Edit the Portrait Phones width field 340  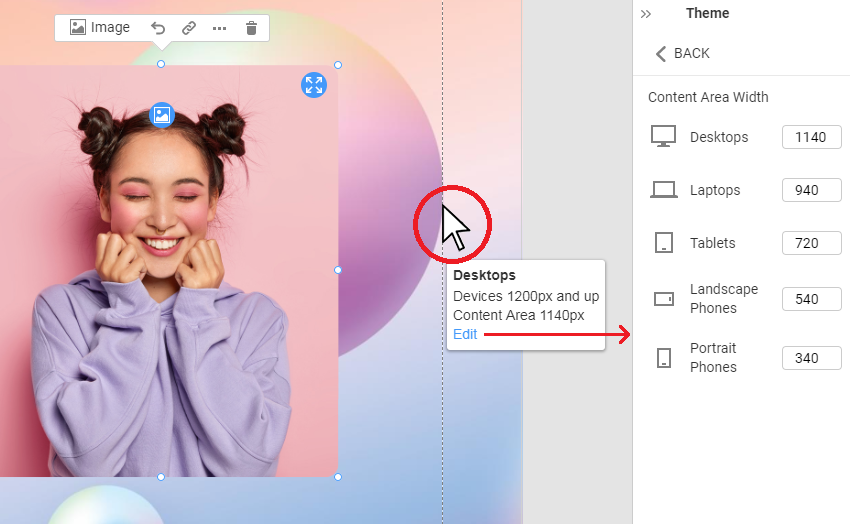tap(812, 358)
